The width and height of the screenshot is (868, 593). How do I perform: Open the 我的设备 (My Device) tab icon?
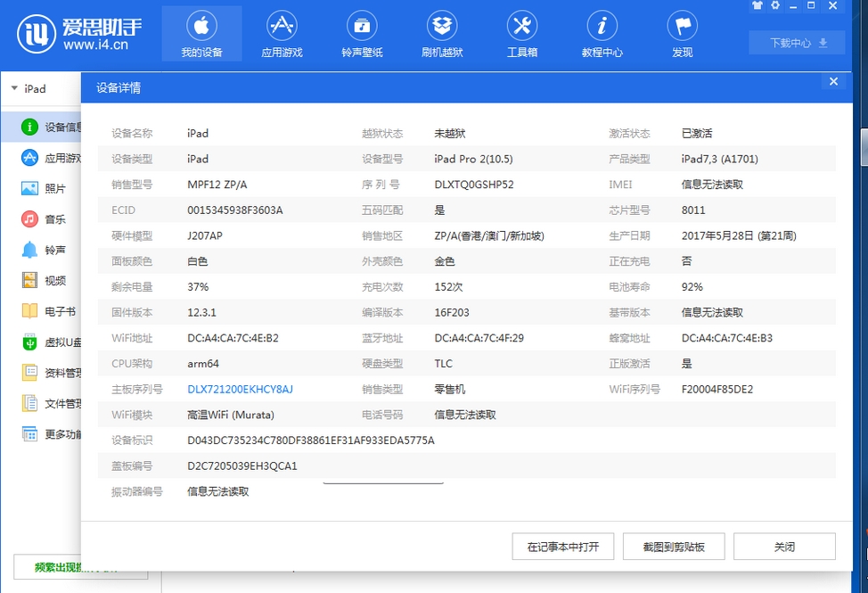(201, 26)
